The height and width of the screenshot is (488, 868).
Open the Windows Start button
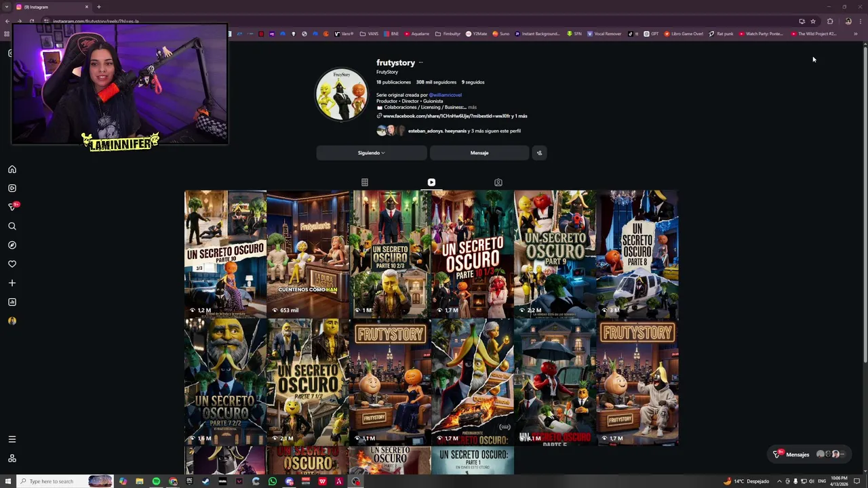[7, 481]
